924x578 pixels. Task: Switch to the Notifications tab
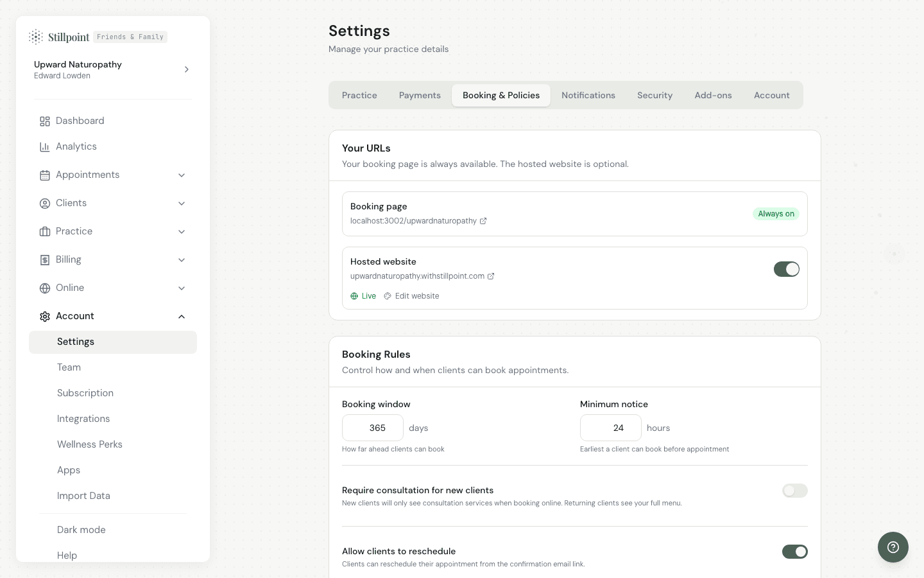[x=588, y=95]
